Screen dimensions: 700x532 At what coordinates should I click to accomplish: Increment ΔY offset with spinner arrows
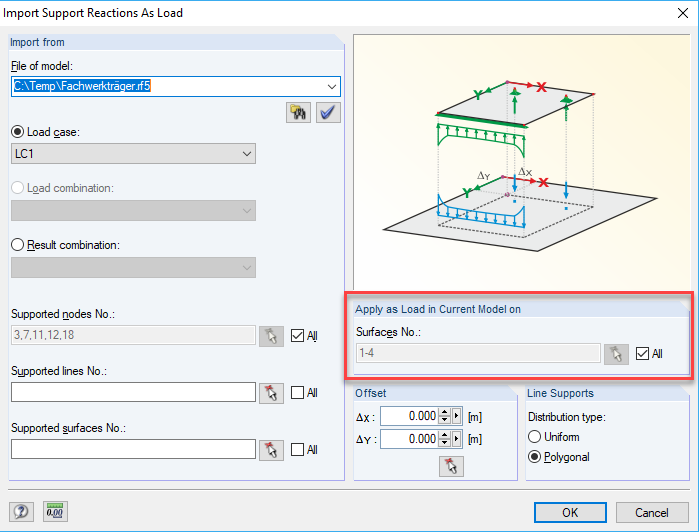445,435
